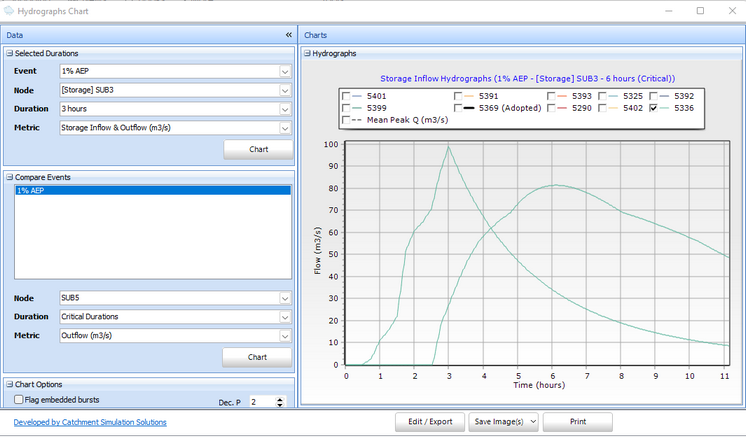Select the 1% AEP entry in Compare Events
The width and height of the screenshot is (746, 437).
tap(30, 190)
